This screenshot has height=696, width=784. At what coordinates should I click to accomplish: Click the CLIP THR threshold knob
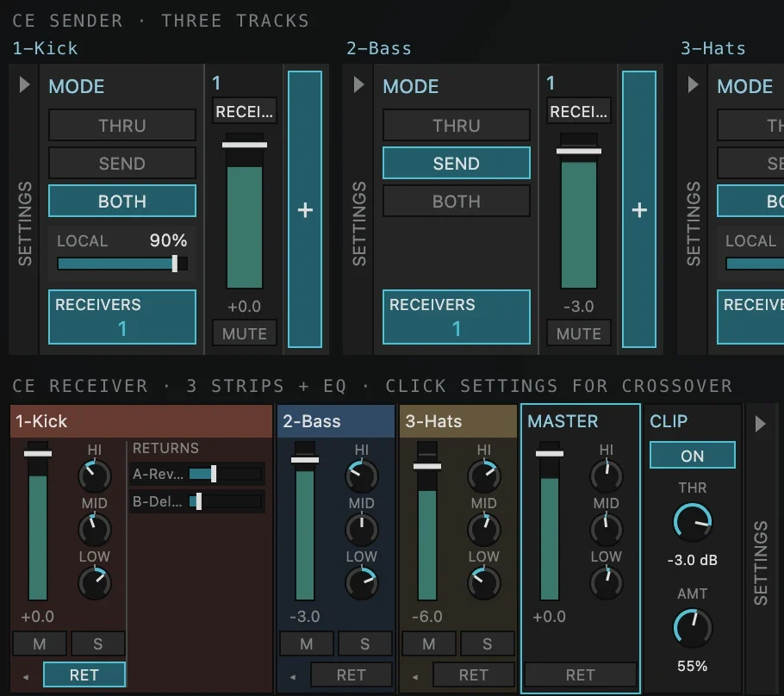coord(693,523)
